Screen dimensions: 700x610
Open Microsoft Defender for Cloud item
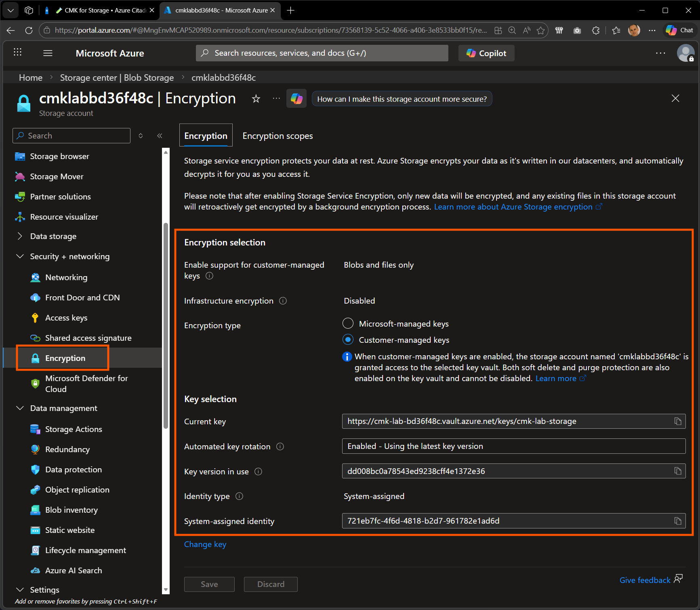click(86, 384)
